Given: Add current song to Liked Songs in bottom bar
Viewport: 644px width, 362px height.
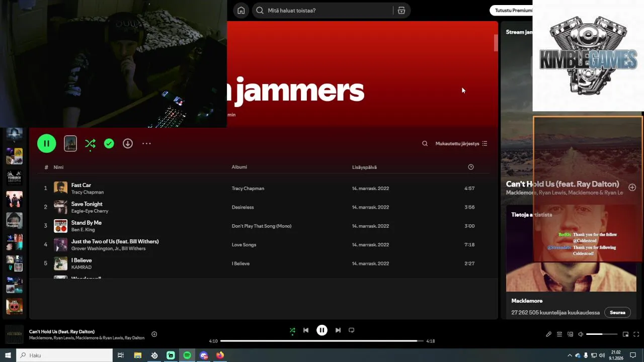Looking at the screenshot, I should tap(154, 334).
